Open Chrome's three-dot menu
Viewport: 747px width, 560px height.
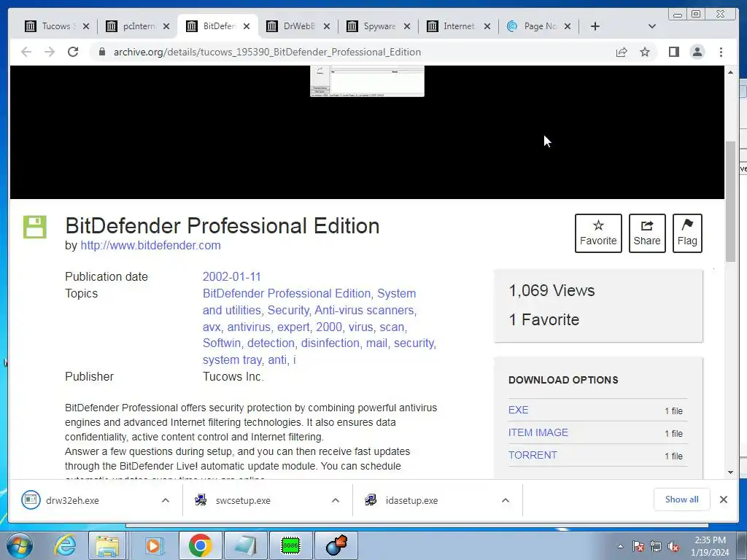pos(721,52)
